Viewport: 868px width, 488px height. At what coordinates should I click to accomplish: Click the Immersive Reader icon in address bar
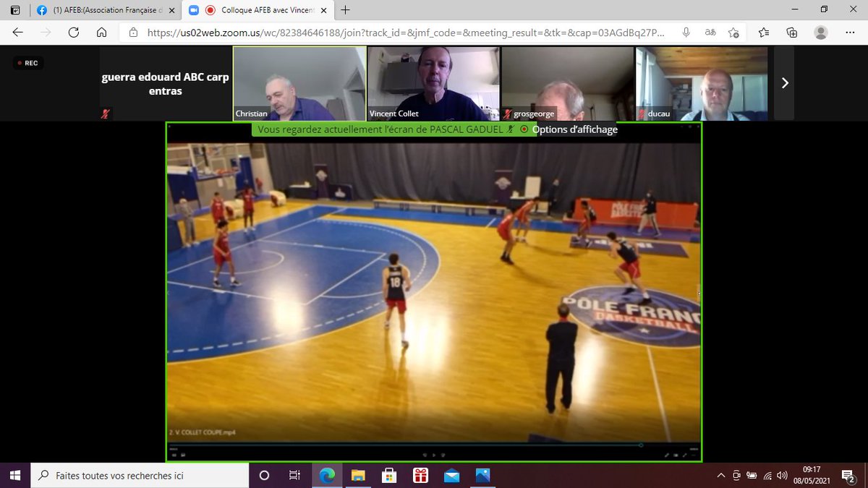[x=710, y=33]
